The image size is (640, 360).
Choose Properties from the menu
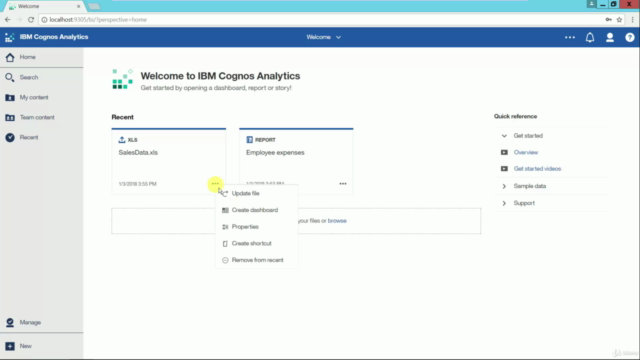click(257, 227)
